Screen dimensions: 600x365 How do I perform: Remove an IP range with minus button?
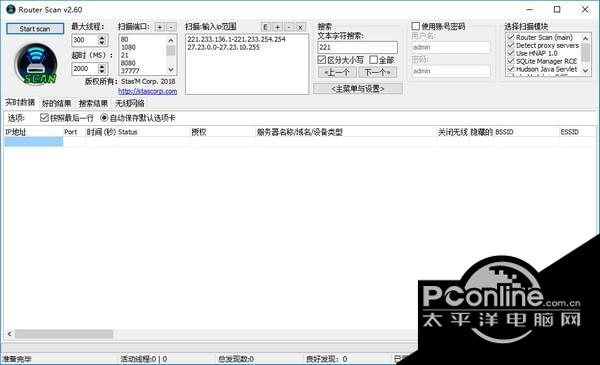[289, 27]
